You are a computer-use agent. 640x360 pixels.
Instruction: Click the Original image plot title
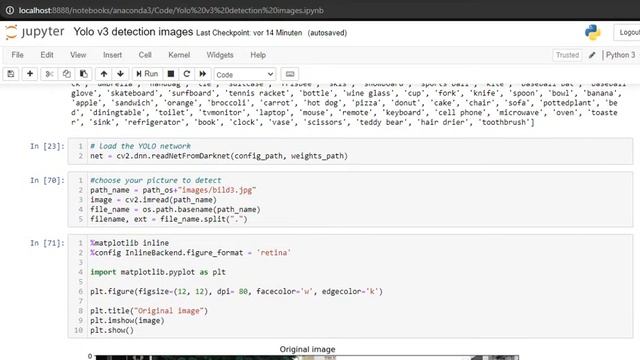point(307,349)
